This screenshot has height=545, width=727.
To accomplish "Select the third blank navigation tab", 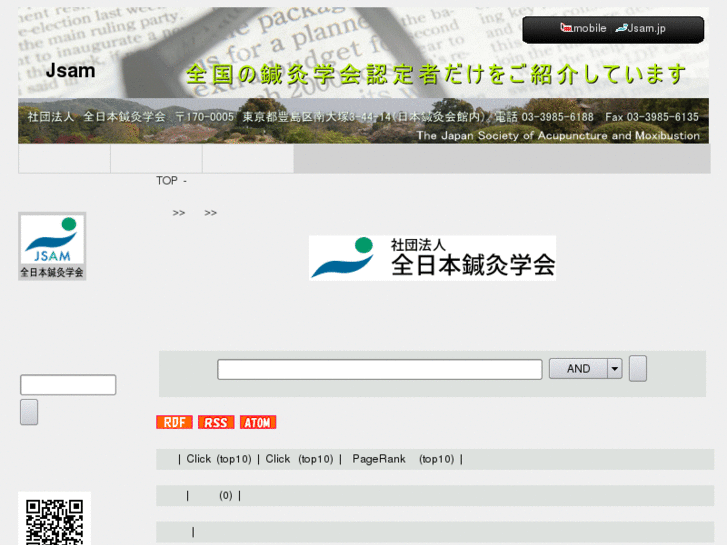I will click(x=248, y=159).
